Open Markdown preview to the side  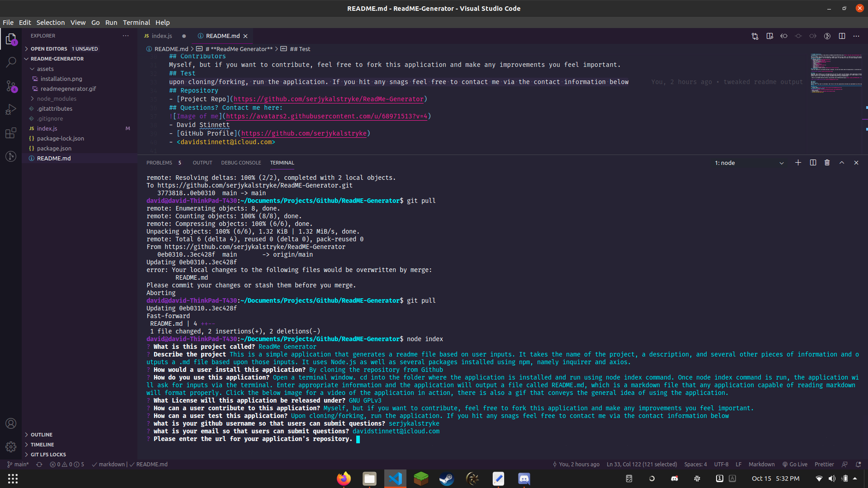[x=769, y=36]
